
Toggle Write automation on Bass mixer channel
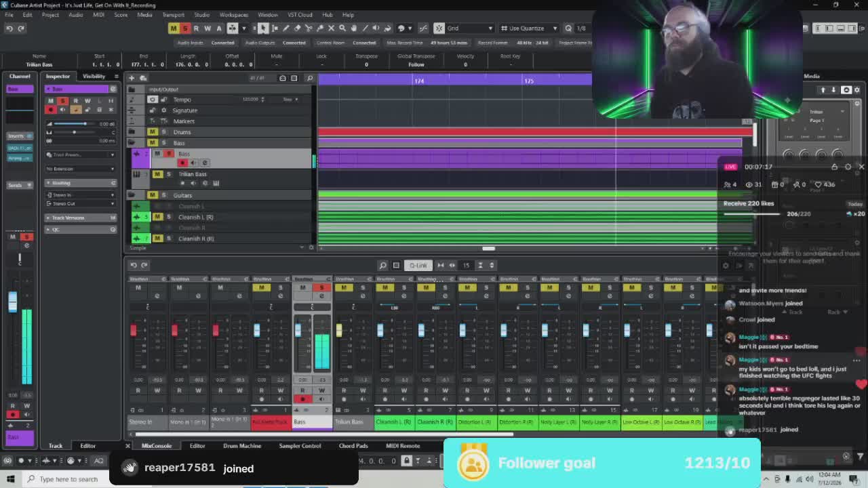click(321, 390)
